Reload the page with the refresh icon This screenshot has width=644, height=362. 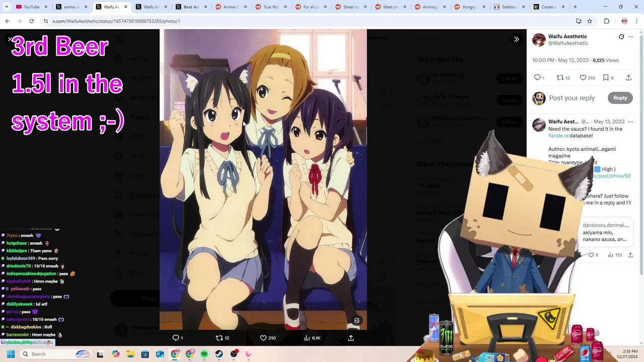31,21
